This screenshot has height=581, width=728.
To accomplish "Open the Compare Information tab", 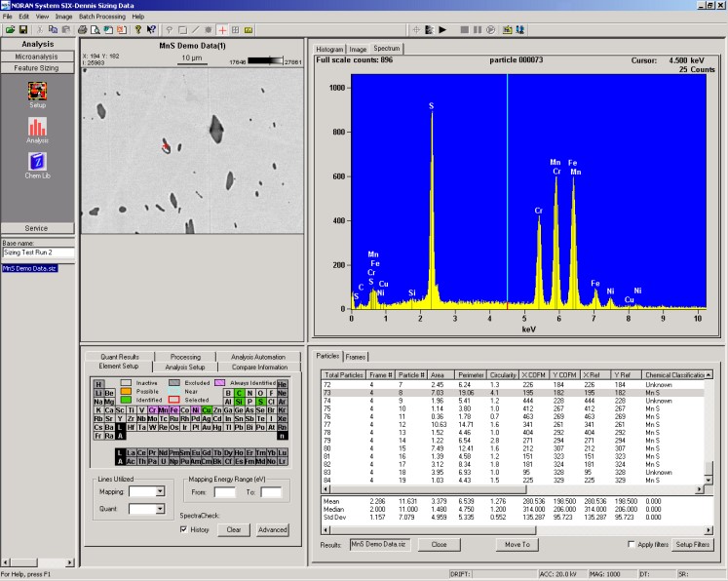I will [259, 367].
